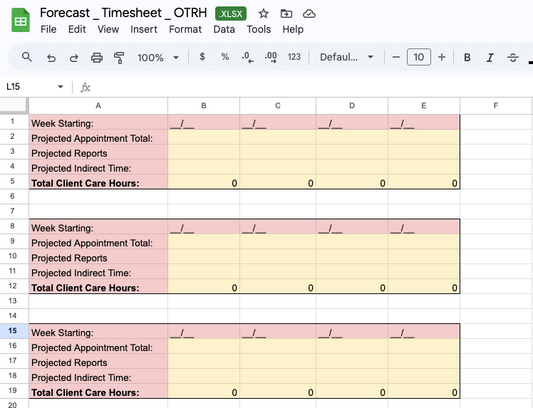The height and width of the screenshot is (408, 533).
Task: Check the cloud save status icon
Action: click(309, 14)
